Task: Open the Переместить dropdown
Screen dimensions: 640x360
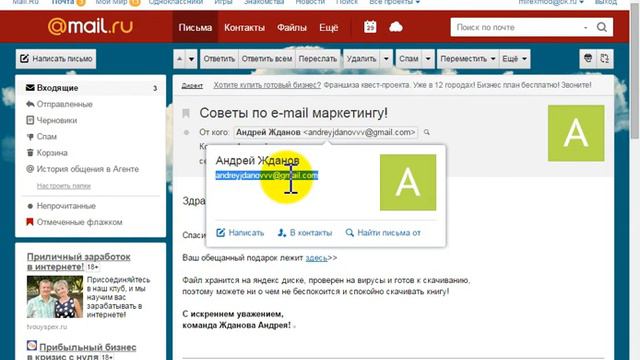Action: (468, 59)
